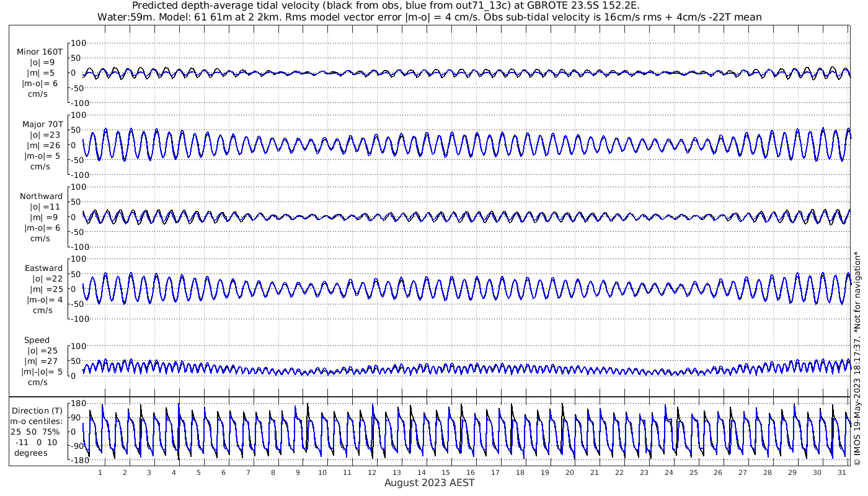Click day '15' tick label on time axis
868x496 pixels.
(446, 472)
